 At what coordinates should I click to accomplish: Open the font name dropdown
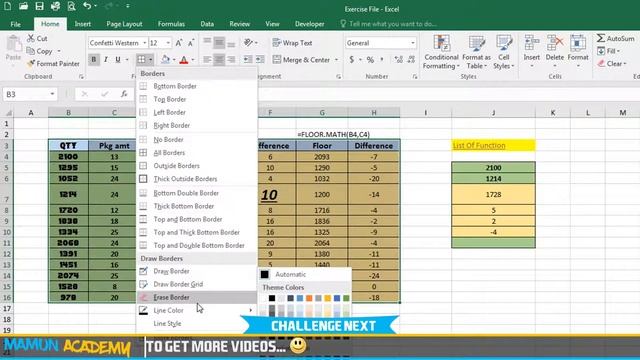tap(144, 43)
